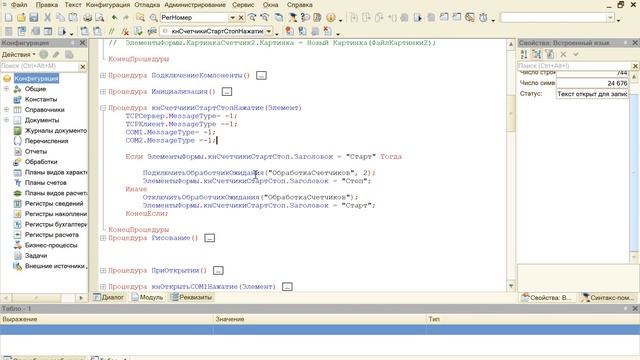
Task: Clear the РегНомер search field with X
Action: [x=241, y=18]
